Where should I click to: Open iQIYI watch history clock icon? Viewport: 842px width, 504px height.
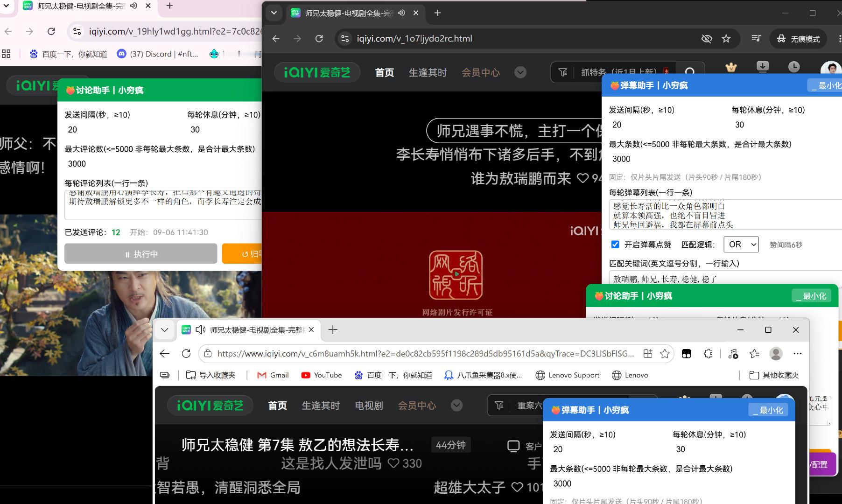point(793,67)
